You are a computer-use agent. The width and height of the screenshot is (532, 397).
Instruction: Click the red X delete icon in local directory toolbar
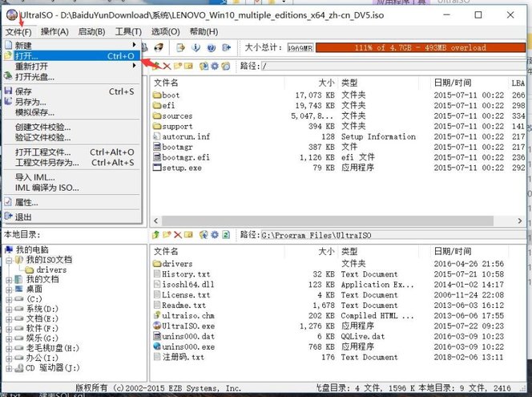point(177,235)
